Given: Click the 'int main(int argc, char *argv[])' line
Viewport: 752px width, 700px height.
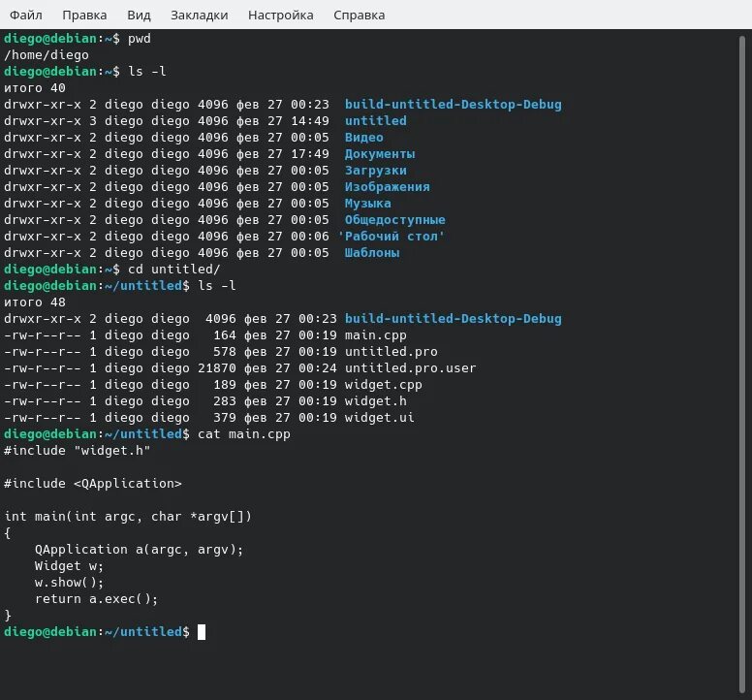Looking at the screenshot, I should pos(128,516).
